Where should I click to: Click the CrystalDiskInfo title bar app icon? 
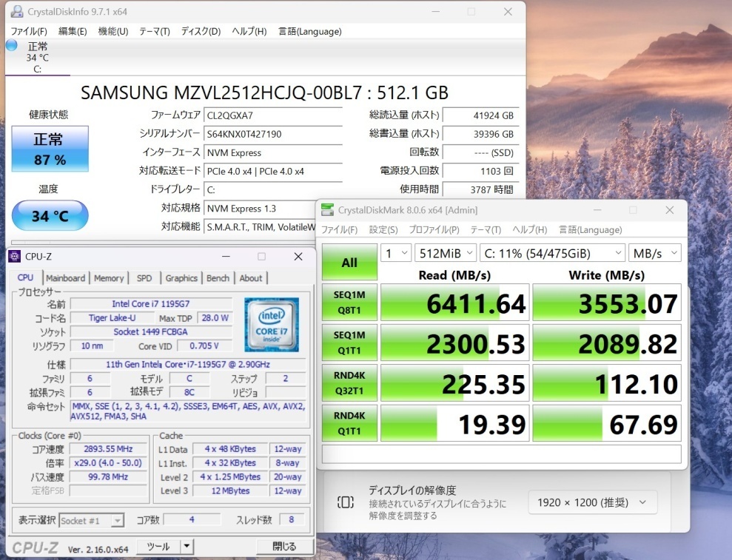tap(17, 11)
